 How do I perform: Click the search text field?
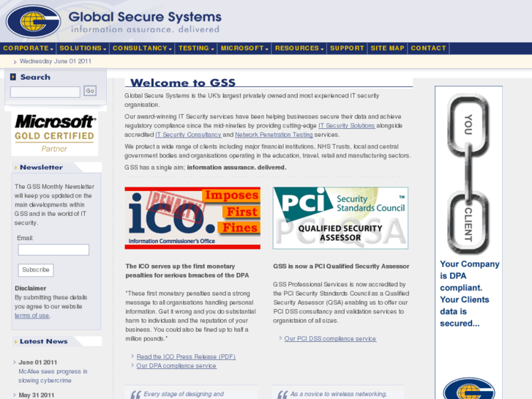tap(45, 92)
